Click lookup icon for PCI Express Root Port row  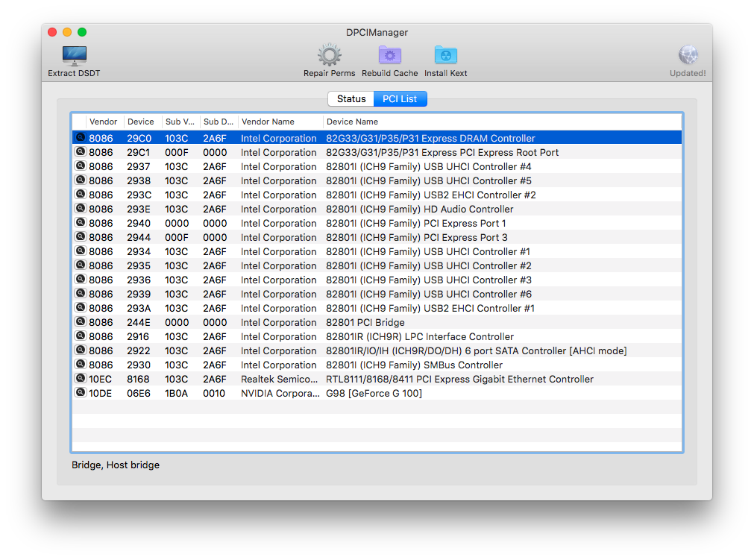coord(81,152)
